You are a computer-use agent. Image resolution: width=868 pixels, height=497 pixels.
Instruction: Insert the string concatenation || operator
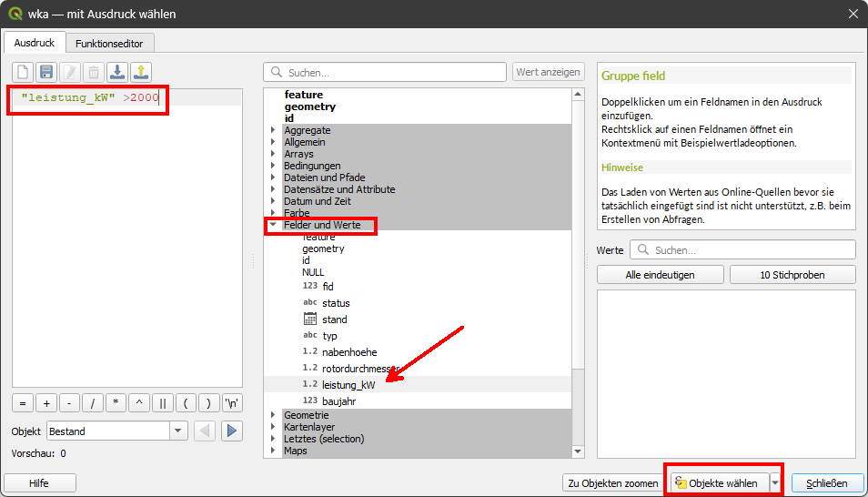163,403
